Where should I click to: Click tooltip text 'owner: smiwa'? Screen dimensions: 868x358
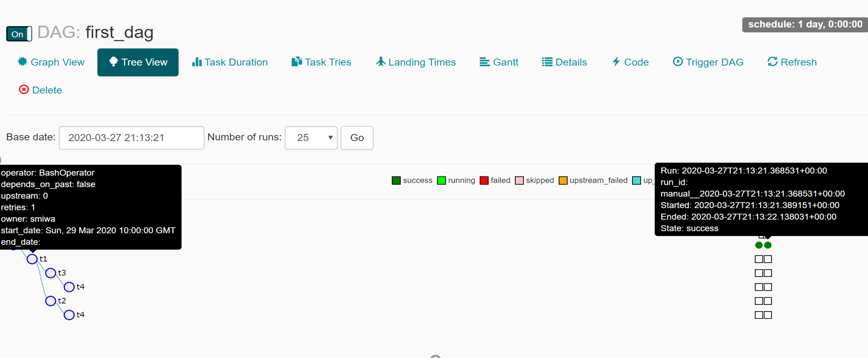[28, 219]
